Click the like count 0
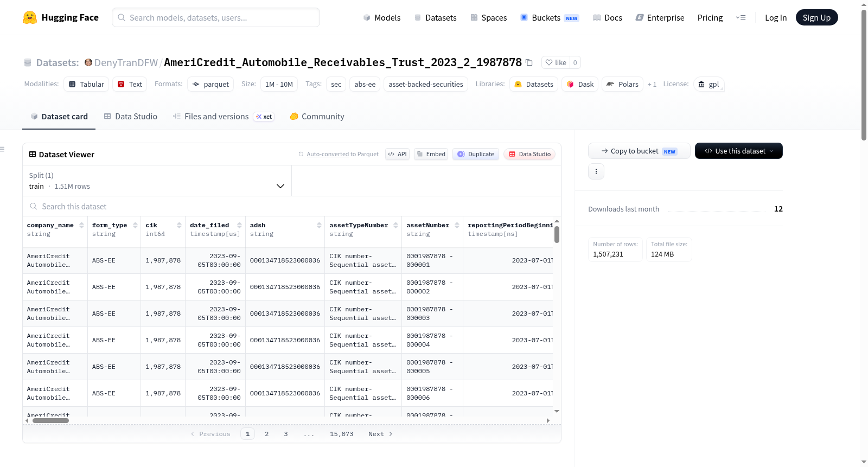The width and height of the screenshot is (868, 467). [x=575, y=62]
